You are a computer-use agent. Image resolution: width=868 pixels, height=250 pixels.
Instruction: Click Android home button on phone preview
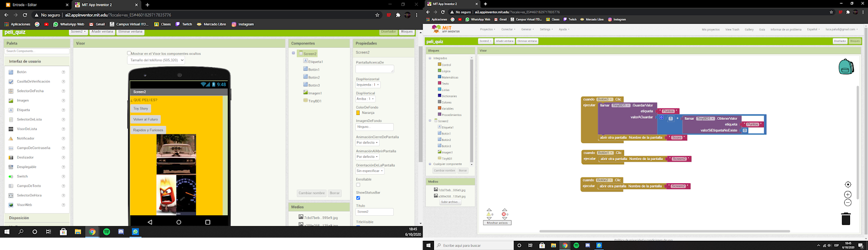point(178,222)
